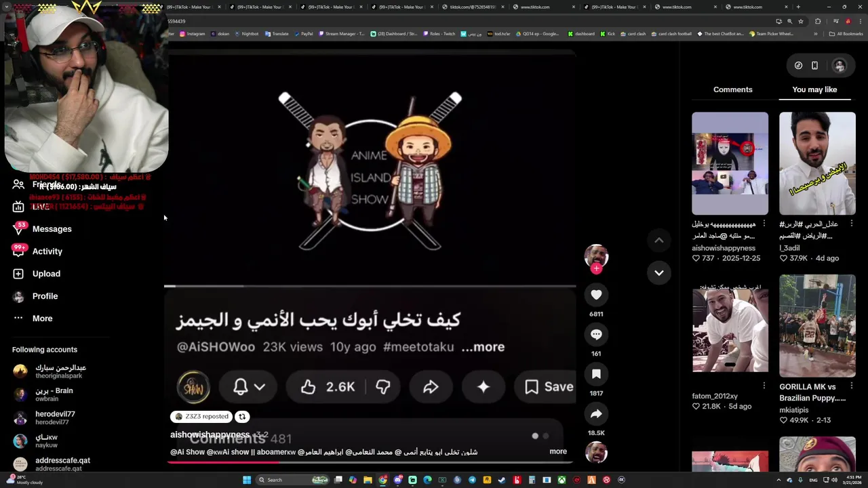Bookmark this page with the star icon
Screen dimensions: 868x488
800,21
